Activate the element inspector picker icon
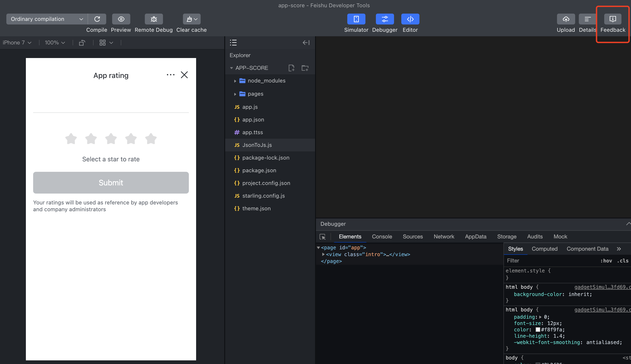631x364 pixels. tap(322, 237)
